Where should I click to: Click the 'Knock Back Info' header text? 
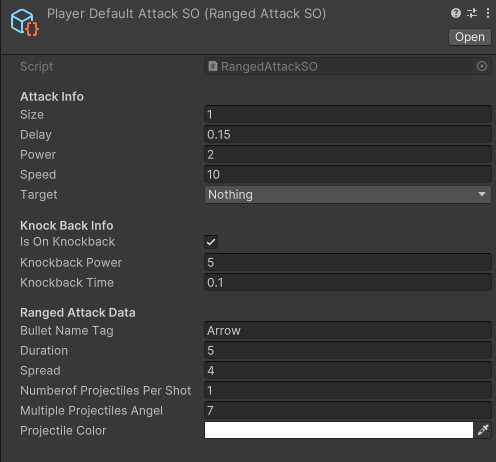point(67,226)
